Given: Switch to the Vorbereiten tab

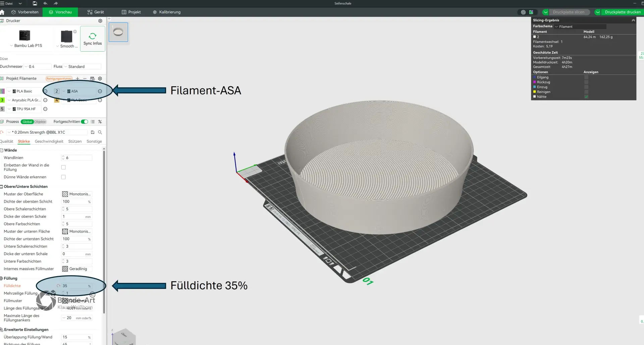Looking at the screenshot, I should coord(25,12).
